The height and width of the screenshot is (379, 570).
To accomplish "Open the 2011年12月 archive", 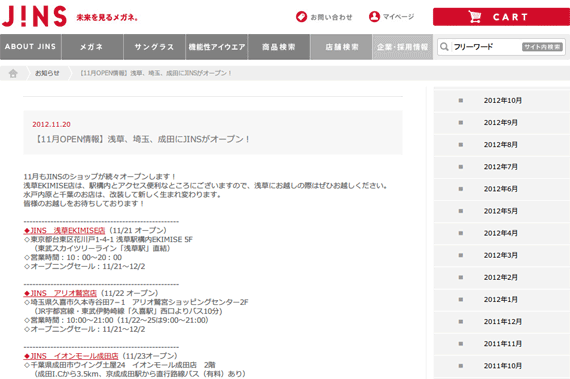I will click(x=502, y=322).
